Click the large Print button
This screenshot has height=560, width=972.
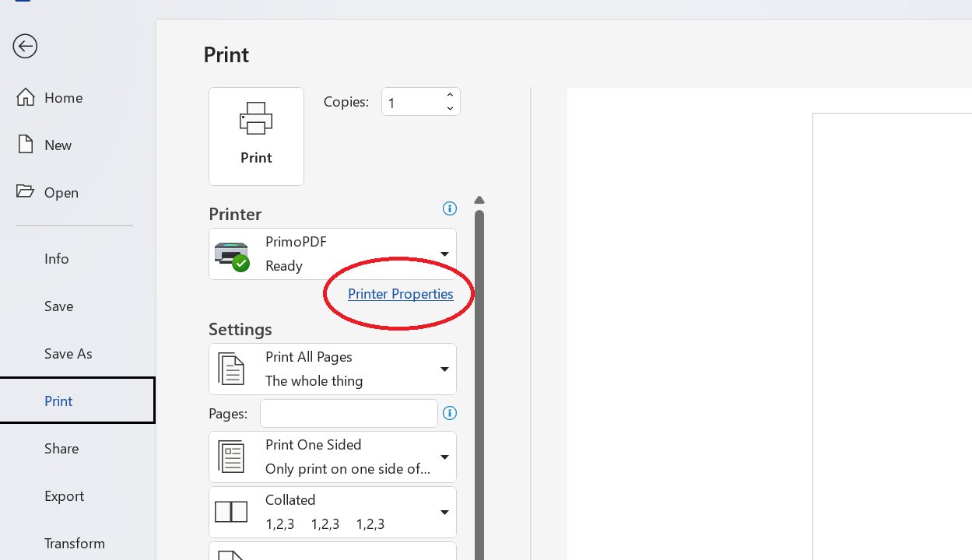coord(256,136)
